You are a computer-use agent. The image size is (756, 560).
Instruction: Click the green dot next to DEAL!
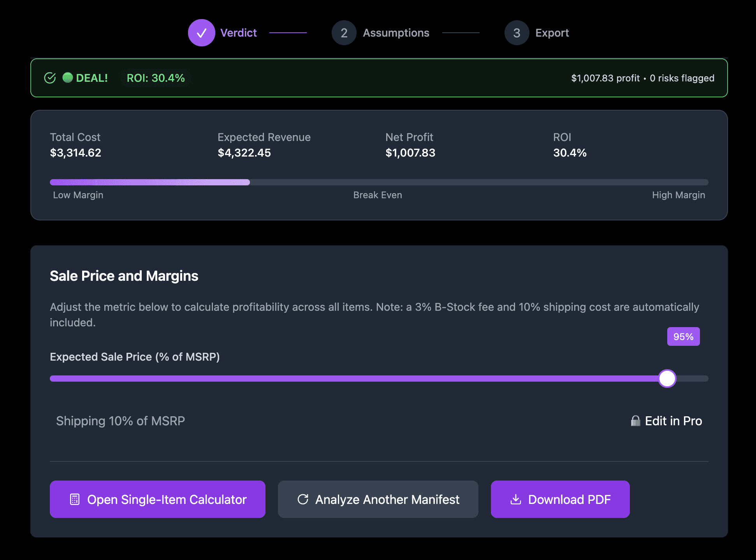tap(68, 77)
